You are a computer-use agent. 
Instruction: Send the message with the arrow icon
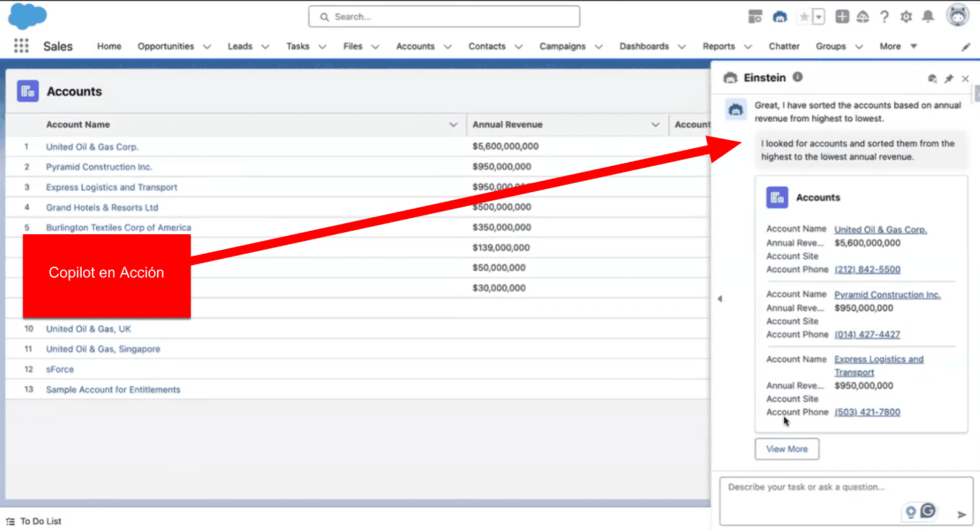tap(962, 515)
